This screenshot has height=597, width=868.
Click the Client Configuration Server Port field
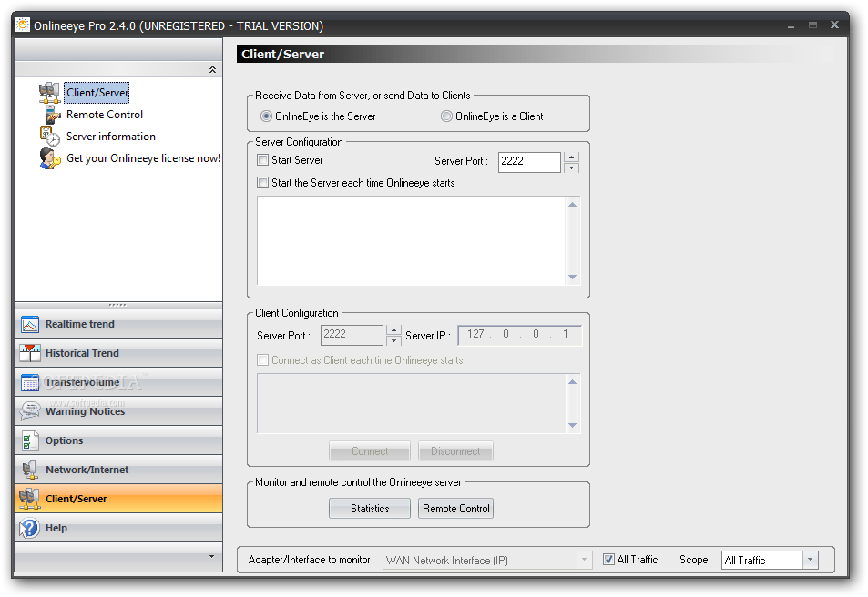tap(352, 335)
